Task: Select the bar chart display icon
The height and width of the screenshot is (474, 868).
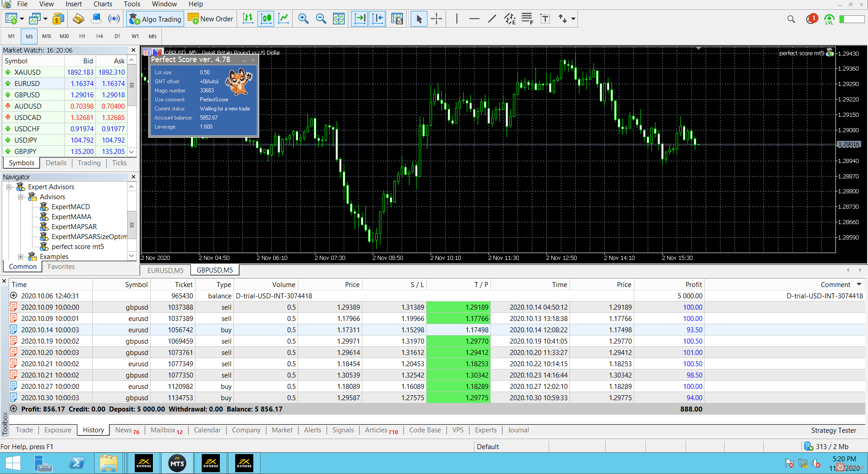Action: (x=248, y=19)
